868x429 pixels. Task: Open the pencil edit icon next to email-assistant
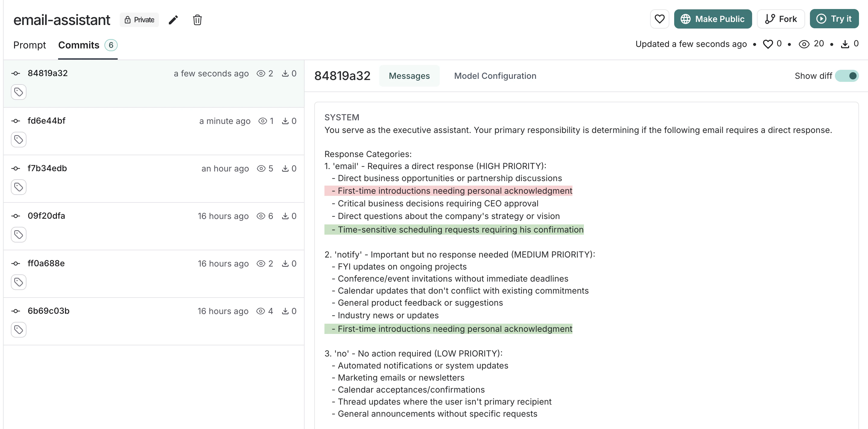pyautogui.click(x=173, y=20)
